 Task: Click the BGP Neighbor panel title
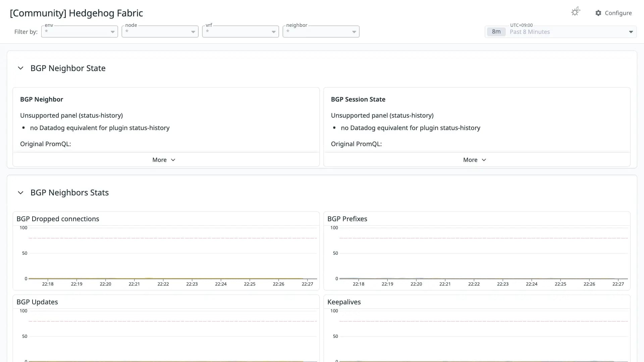click(x=42, y=99)
